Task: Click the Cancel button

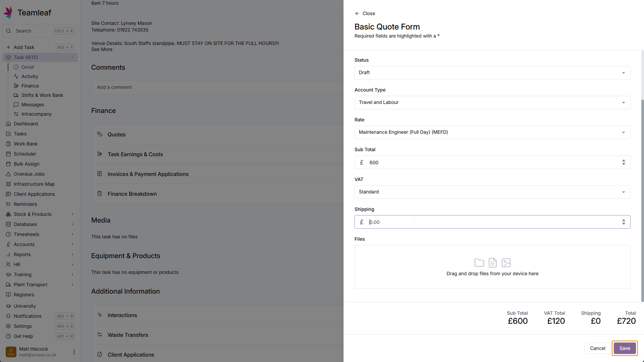Action: point(597,348)
